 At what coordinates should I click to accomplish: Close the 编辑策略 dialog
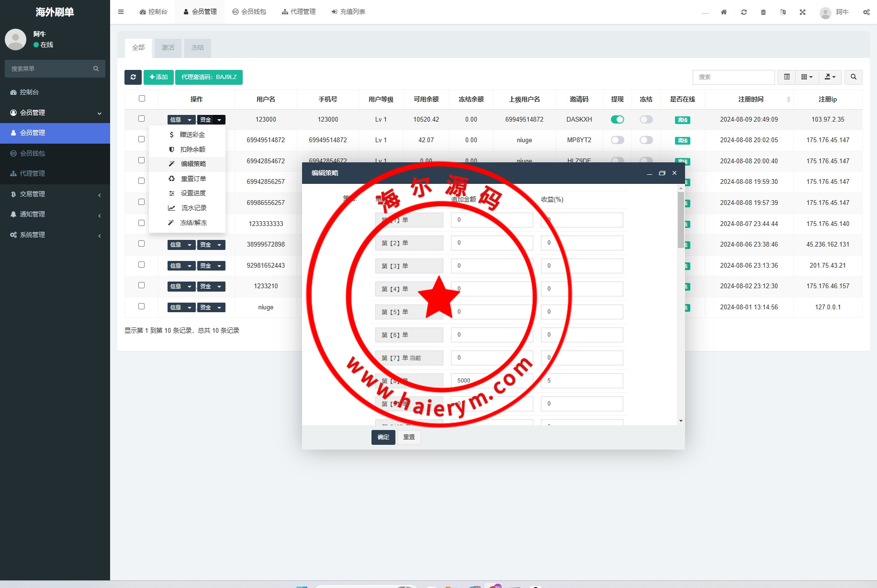coord(675,173)
